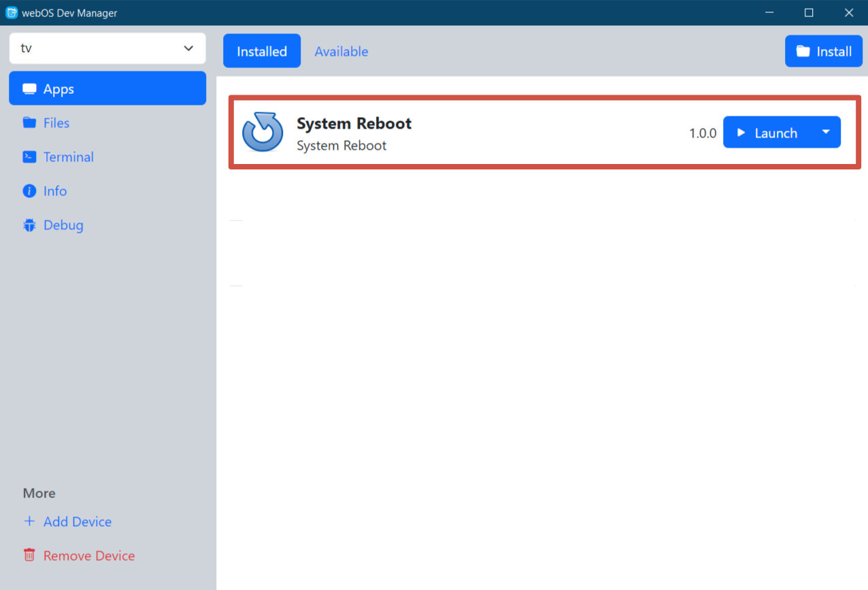Click the System Reboot circular arrow icon
This screenshot has width=868, height=590.
click(263, 132)
